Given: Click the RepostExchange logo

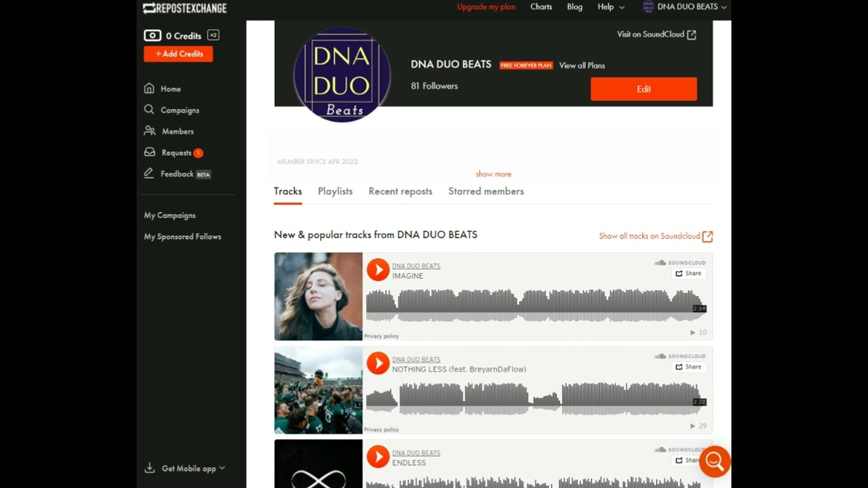Looking at the screenshot, I should tap(184, 8).
